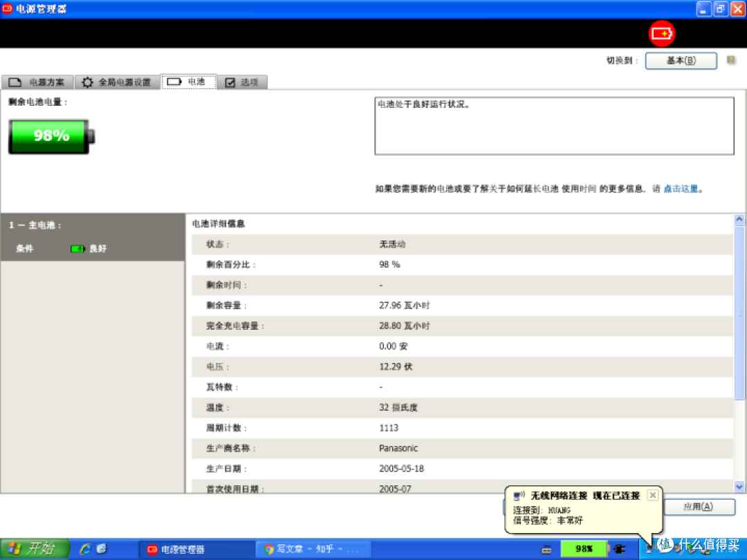Click the 剩余电池电量 label

[37, 102]
